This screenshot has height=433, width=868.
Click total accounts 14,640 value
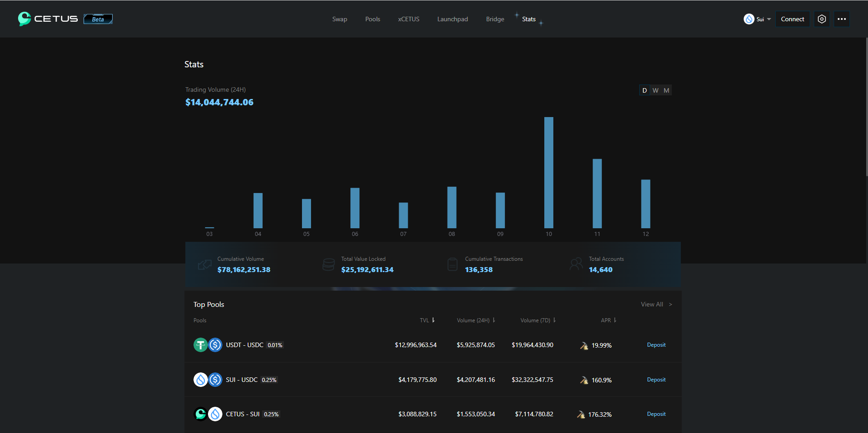click(600, 270)
